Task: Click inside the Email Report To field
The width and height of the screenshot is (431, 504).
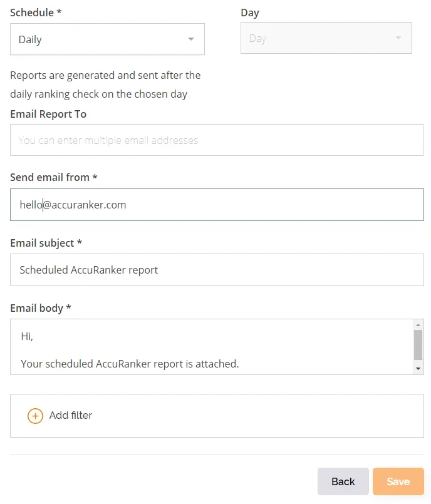Action: coord(217,140)
